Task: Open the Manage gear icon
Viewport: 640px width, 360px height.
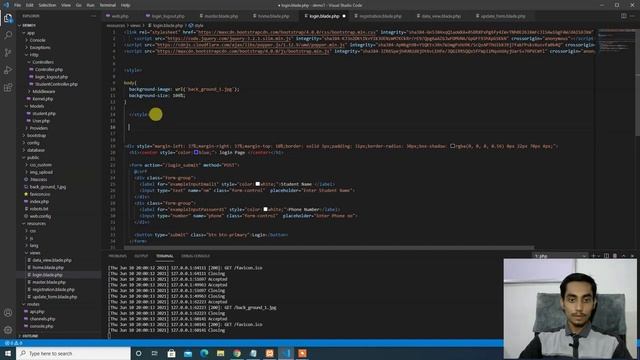Action: pyautogui.click(x=8, y=330)
